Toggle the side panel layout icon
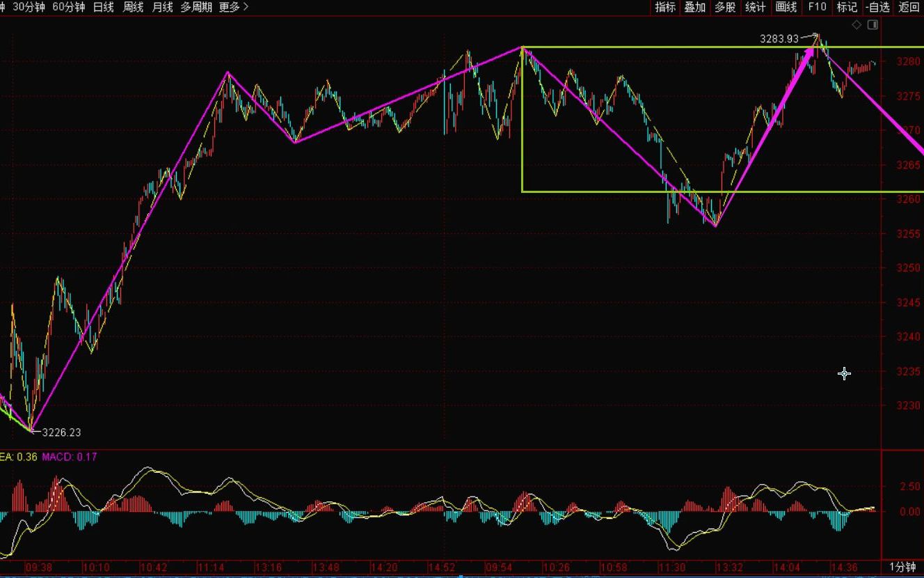Screen dimensions: 924x578 pyautogui.click(x=873, y=25)
